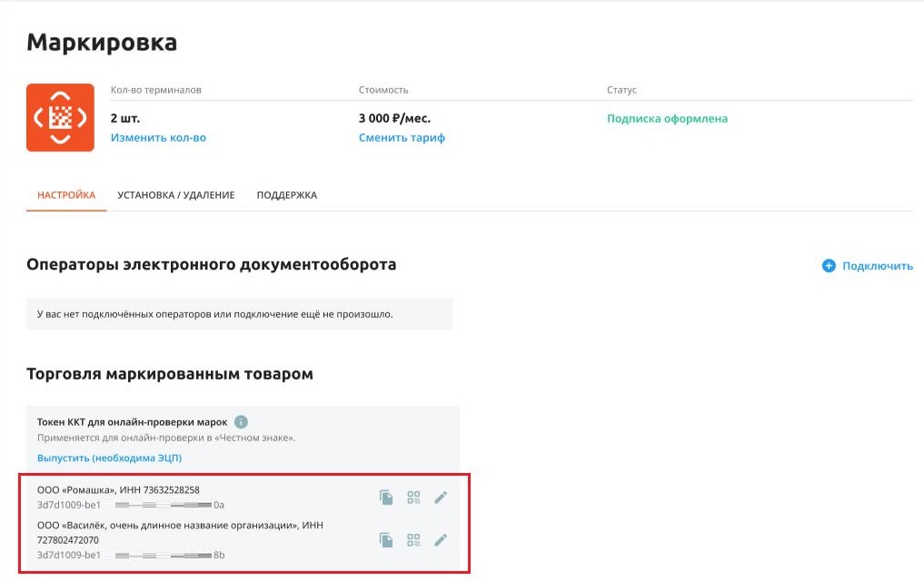The height and width of the screenshot is (581, 924).
Task: Show QR code for Василёк token
Action: (x=413, y=540)
